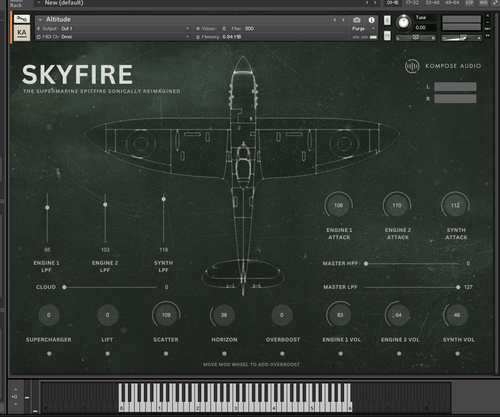Screen dimensions: 500x417
Task: Click the Engine 1 Attack knob
Action: point(338,205)
